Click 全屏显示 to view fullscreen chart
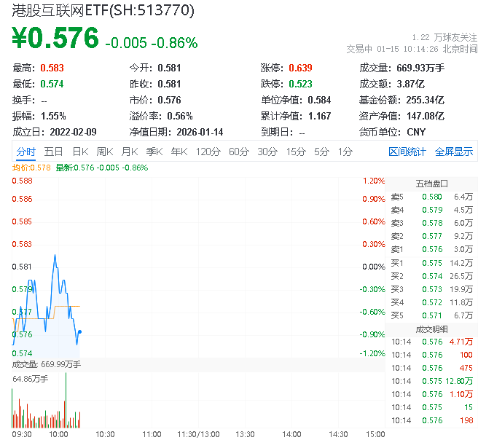This screenshot has width=478, height=448. coord(454,152)
